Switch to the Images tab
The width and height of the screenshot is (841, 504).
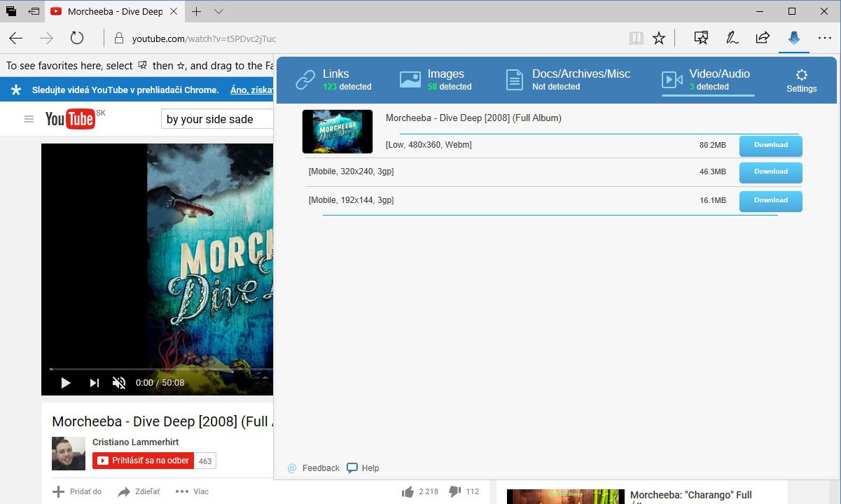click(x=436, y=80)
